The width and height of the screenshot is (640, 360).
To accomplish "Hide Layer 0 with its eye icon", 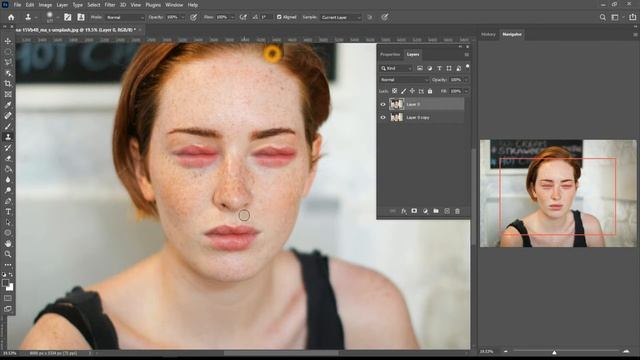I will [383, 104].
